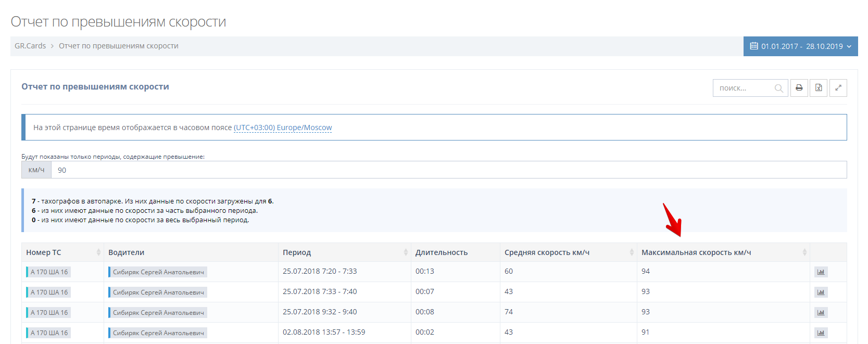Open chart for 02.08.2018 13:57 row
The image size is (868, 344).
click(x=821, y=333)
